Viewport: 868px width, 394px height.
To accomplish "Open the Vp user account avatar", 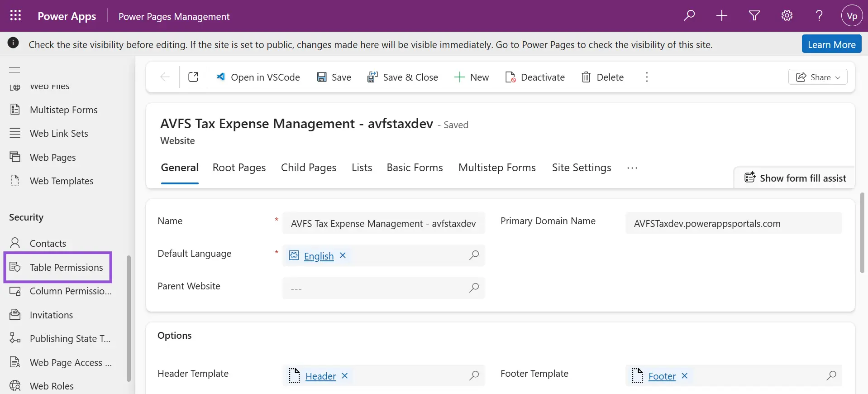I will click(x=852, y=16).
